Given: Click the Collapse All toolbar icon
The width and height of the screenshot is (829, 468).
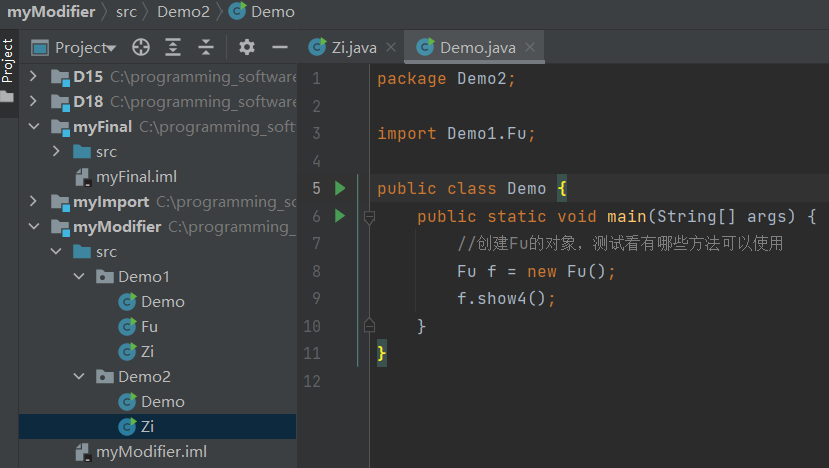Looking at the screenshot, I should 206,48.
